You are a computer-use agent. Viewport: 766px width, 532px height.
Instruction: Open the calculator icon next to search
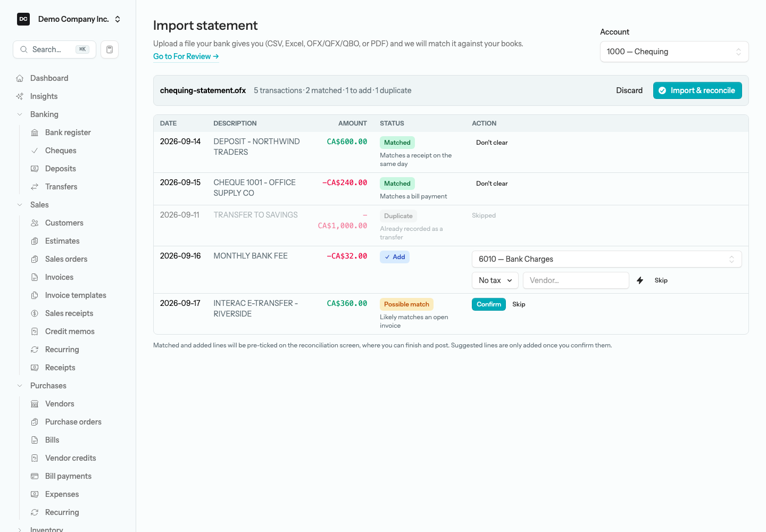coord(110,49)
